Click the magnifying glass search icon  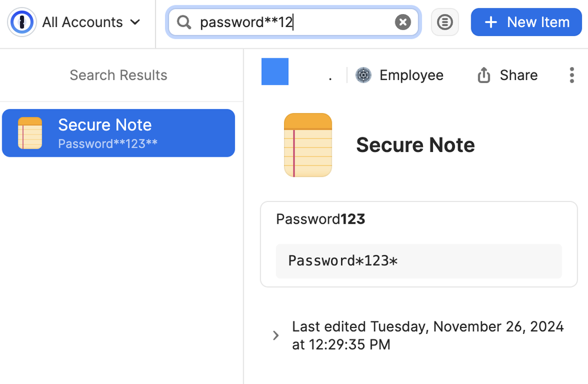[184, 22]
